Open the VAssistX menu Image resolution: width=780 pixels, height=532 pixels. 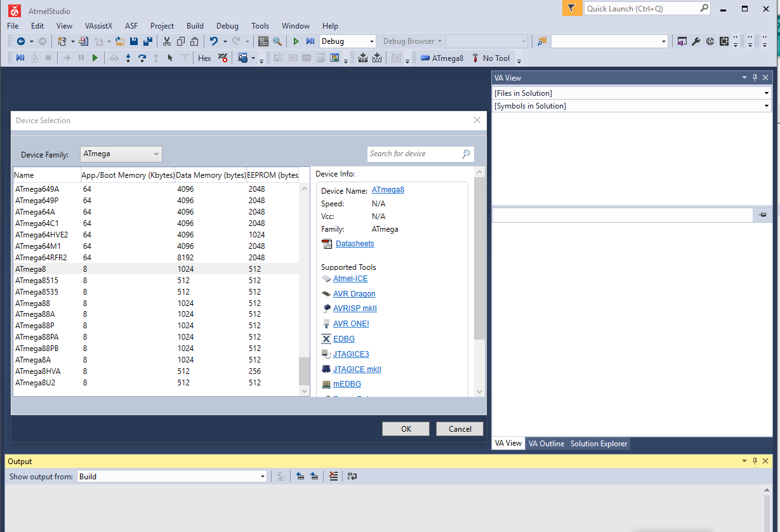98,26
